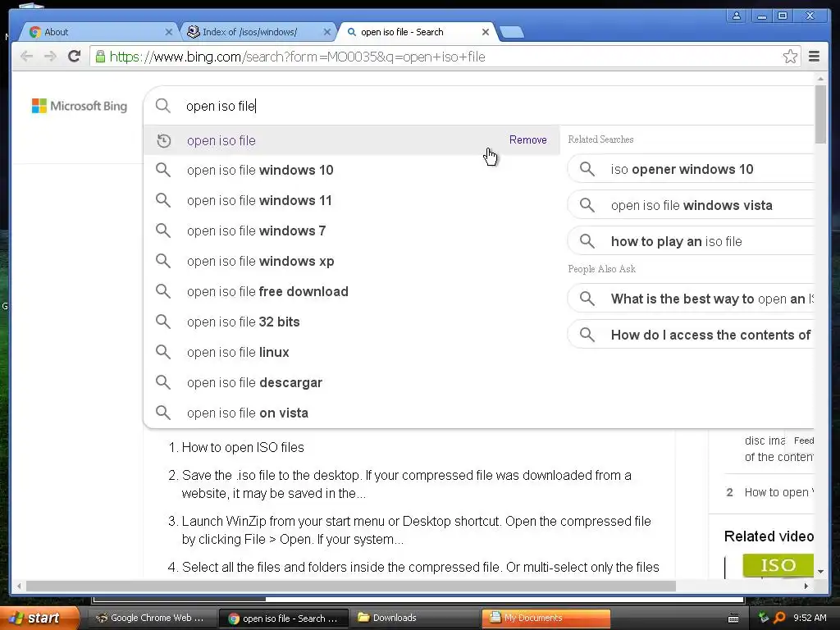Select the open iso file - Search tab

point(417,32)
